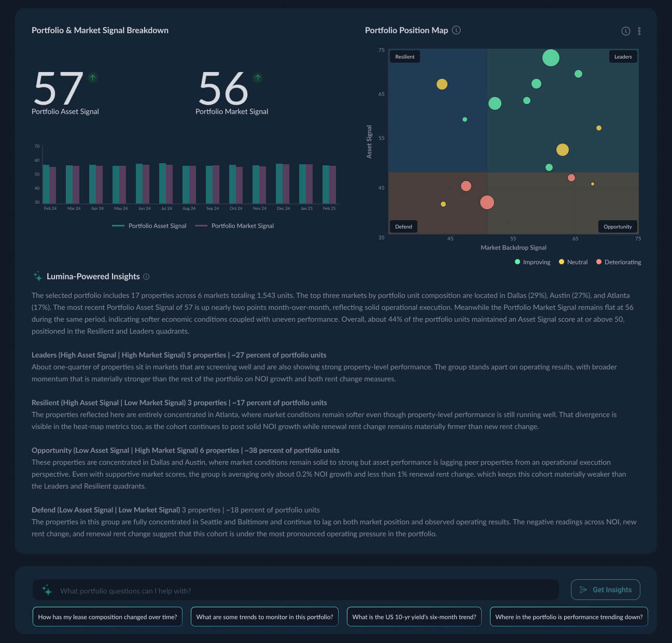Toggle Portfolio Market Signal series in bar chart legend
Screen dimensions: 672x643
pos(234,226)
